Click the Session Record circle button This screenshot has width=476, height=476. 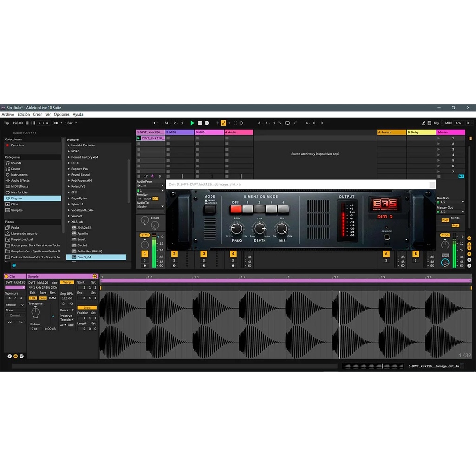point(241,123)
